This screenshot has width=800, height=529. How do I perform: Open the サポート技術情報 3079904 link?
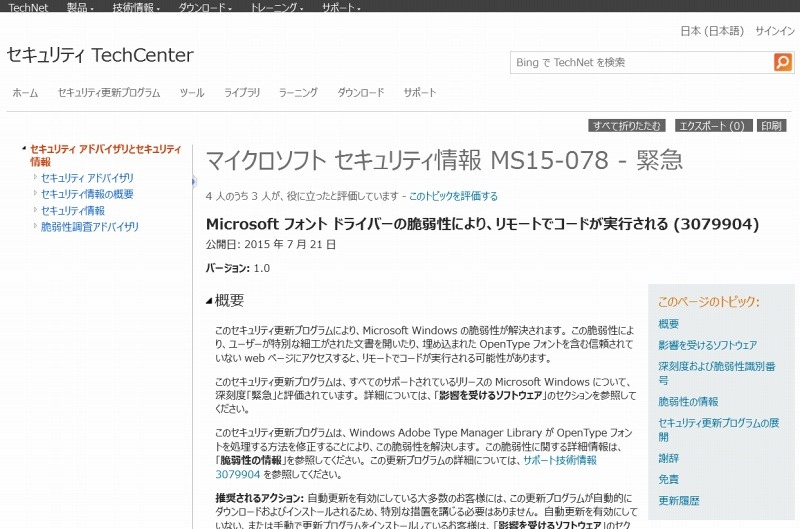point(406,467)
